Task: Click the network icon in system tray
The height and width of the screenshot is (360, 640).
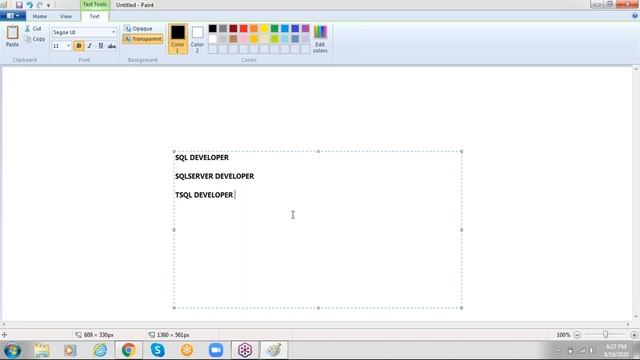Action: click(x=581, y=350)
